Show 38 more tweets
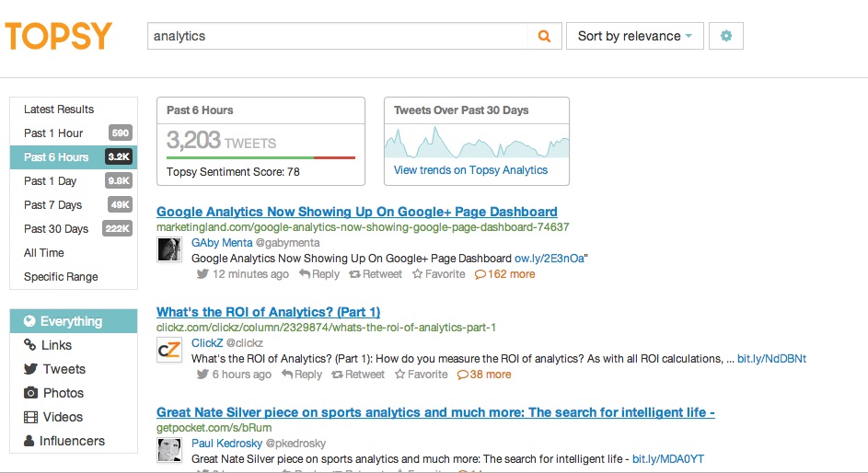This screenshot has width=868, height=473. coord(484,374)
